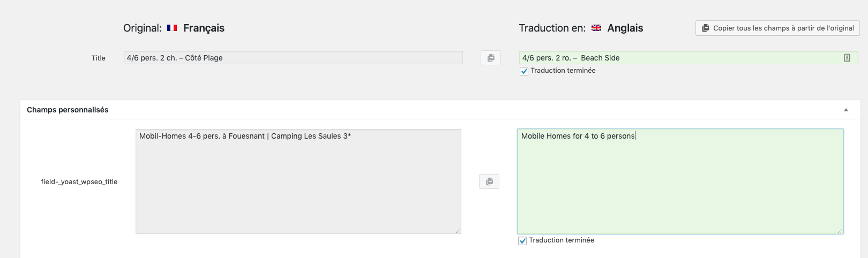
Task: Collapse the Champs personnalisés panel arrow
Action: [x=846, y=110]
